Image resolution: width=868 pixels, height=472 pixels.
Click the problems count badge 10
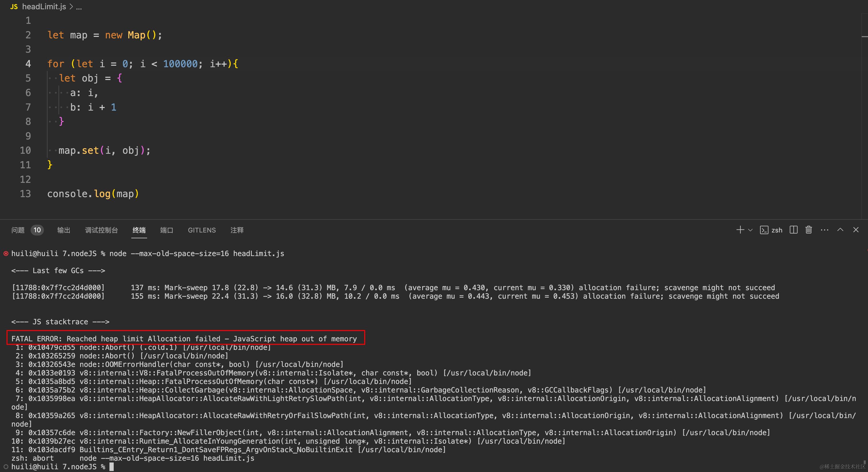[x=37, y=230]
